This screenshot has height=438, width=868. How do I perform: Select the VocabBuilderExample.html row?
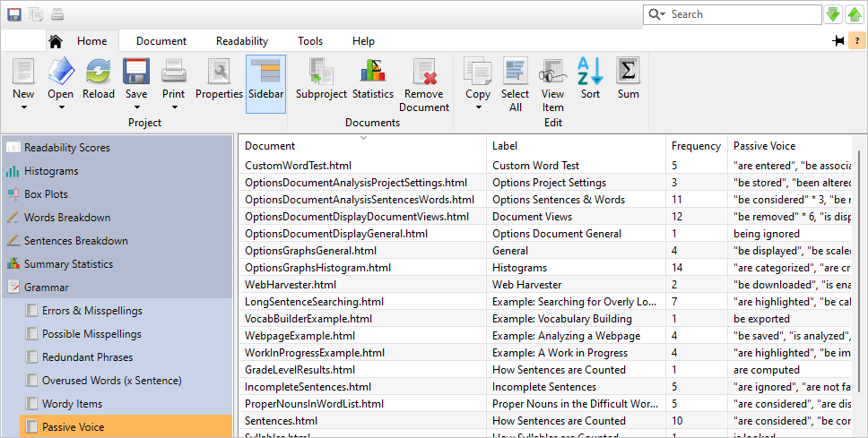[546, 319]
